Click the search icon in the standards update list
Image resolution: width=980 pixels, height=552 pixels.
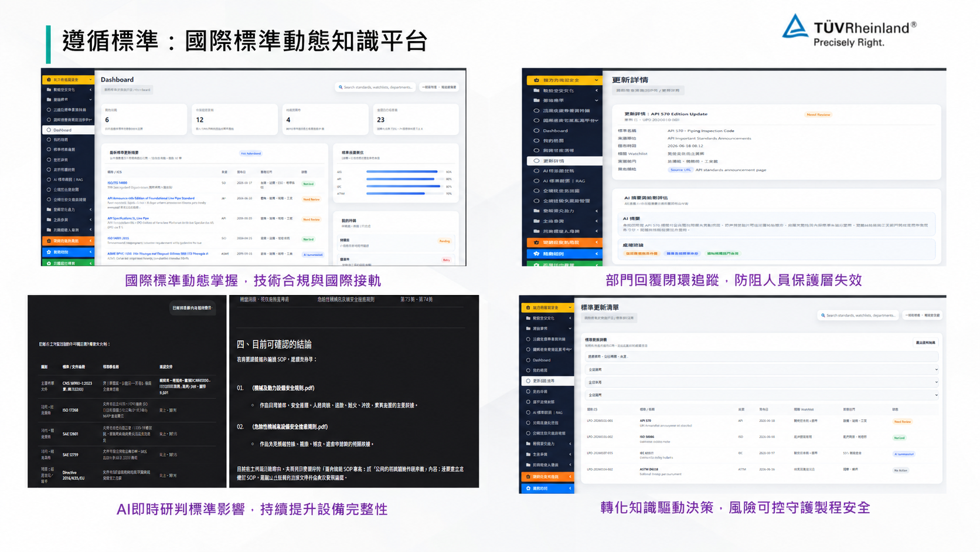[x=823, y=316]
